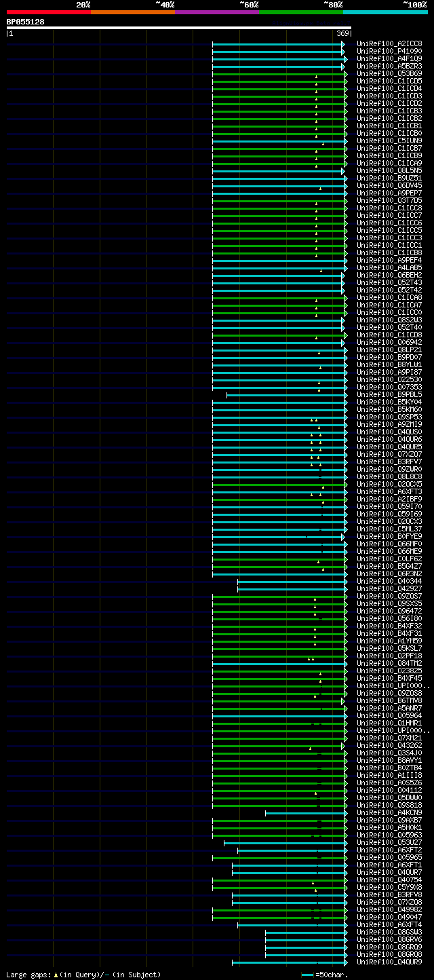Select the UniRef100_Q9ZQS7 label
This screenshot has width=434, height=980.
389,596
